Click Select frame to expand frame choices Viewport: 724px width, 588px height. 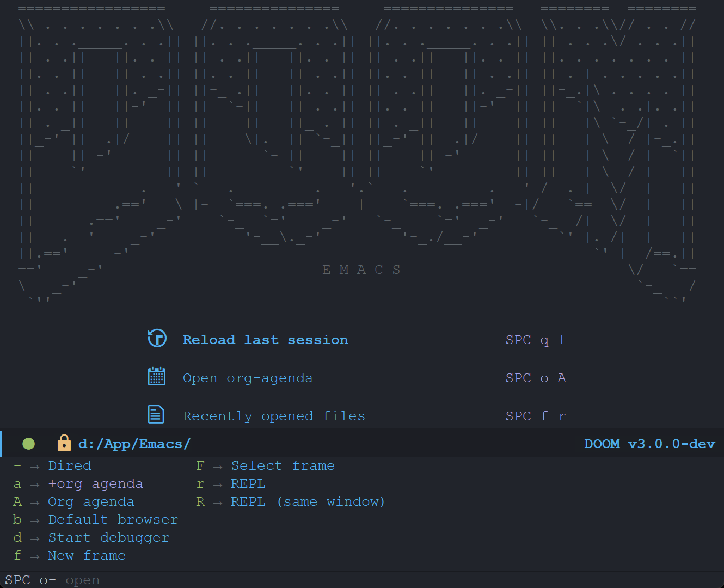[283, 465]
